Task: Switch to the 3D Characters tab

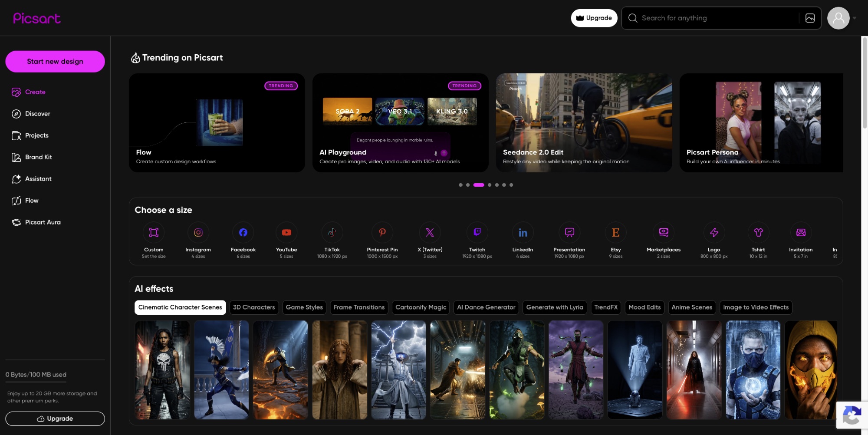Action: [x=254, y=307]
